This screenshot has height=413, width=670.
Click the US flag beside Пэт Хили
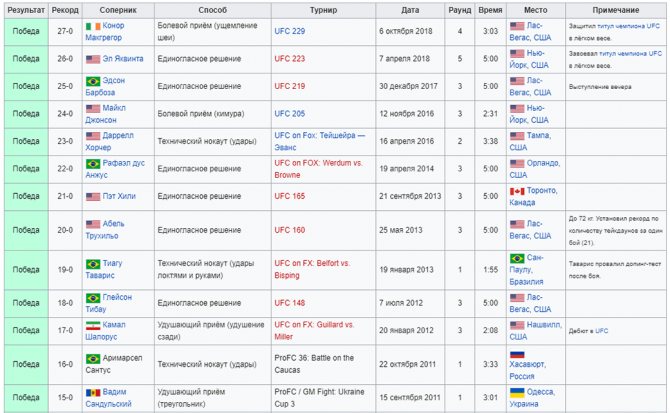coord(93,196)
